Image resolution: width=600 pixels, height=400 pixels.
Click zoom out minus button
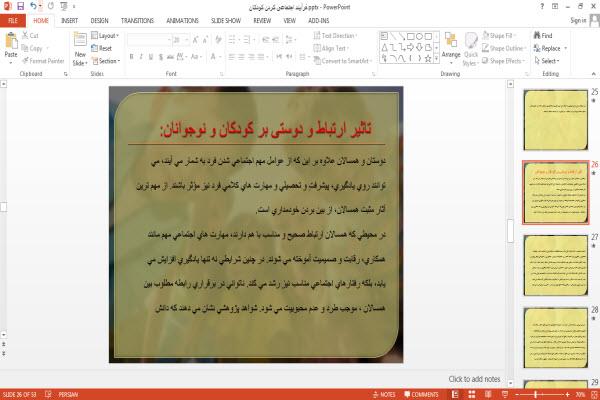point(517,394)
